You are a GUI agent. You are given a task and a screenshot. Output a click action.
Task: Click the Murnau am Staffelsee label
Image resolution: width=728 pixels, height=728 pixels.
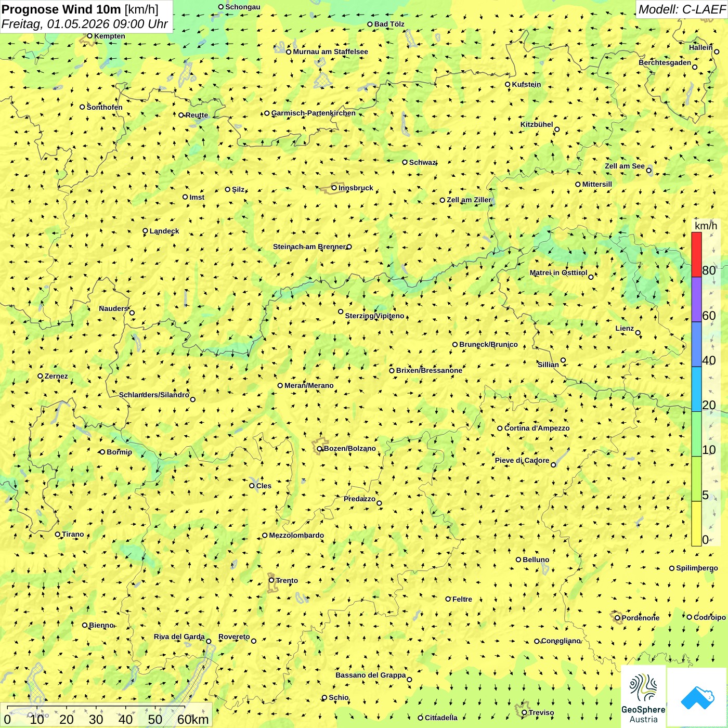point(330,51)
